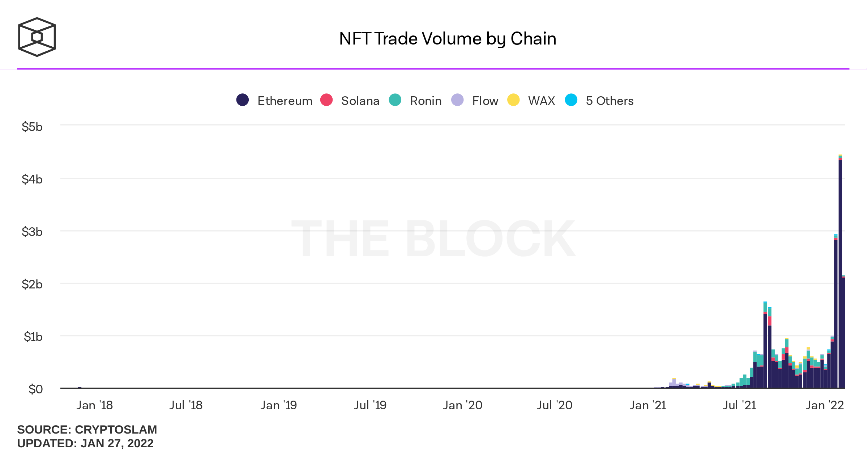Image resolution: width=868 pixels, height=456 pixels.
Task: Click the Jan '18 x-axis label
Action: [x=94, y=405]
